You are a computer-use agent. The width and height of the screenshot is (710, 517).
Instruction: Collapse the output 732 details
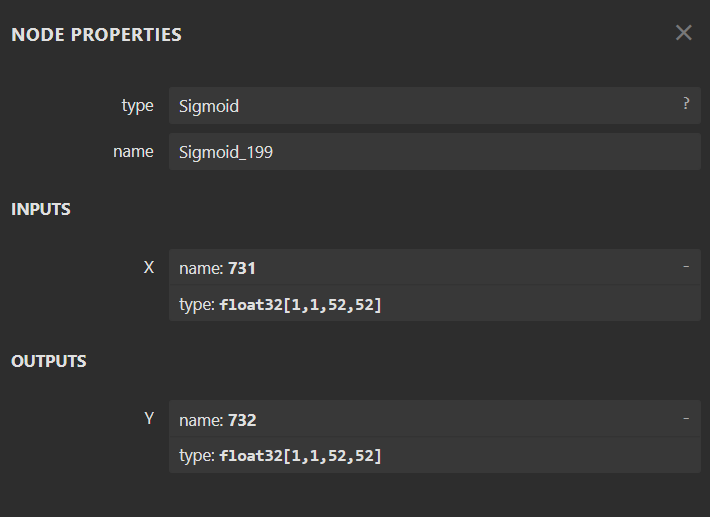[x=686, y=418]
